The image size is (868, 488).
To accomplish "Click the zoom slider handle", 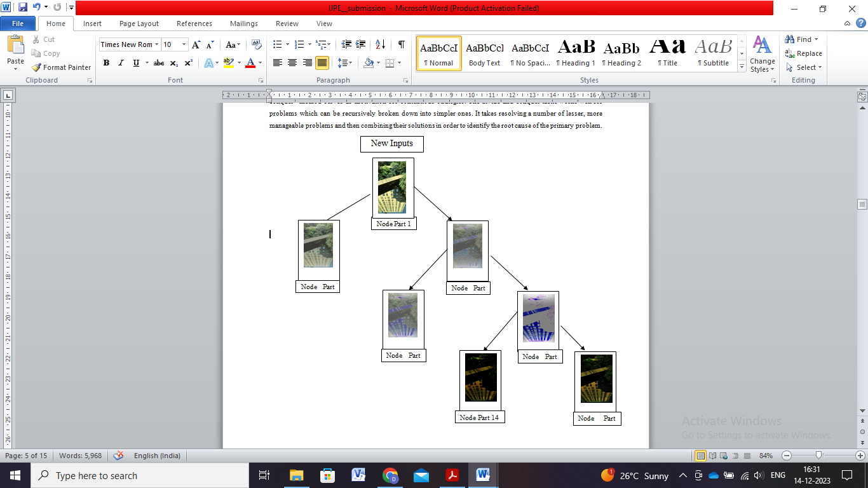I will coord(819,456).
